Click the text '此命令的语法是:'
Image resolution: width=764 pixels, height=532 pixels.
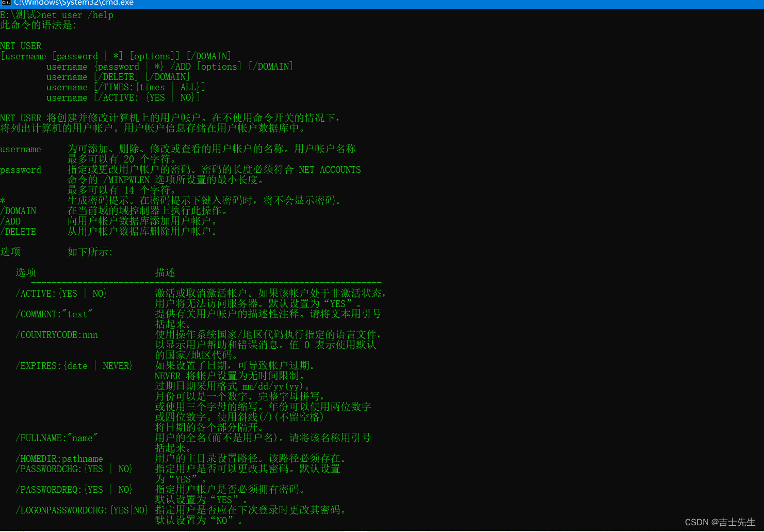pyautogui.click(x=38, y=25)
